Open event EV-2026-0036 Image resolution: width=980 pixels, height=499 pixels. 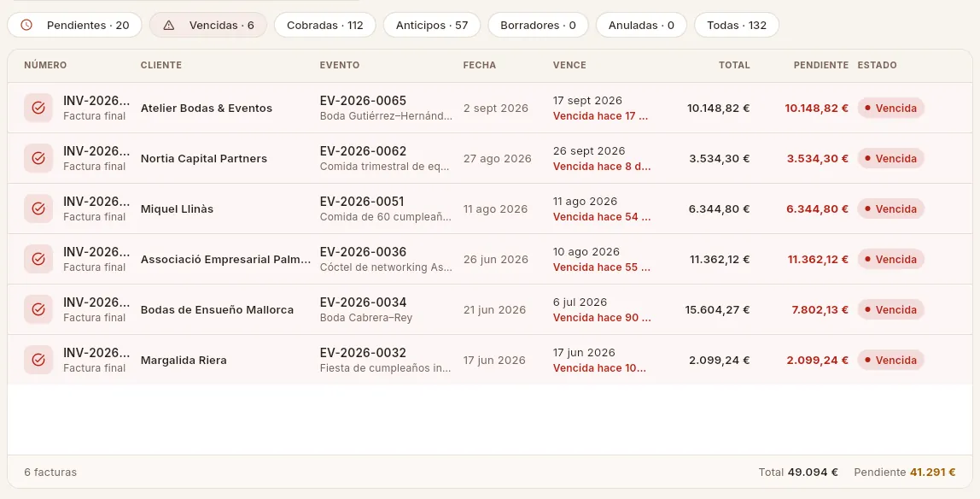point(363,252)
